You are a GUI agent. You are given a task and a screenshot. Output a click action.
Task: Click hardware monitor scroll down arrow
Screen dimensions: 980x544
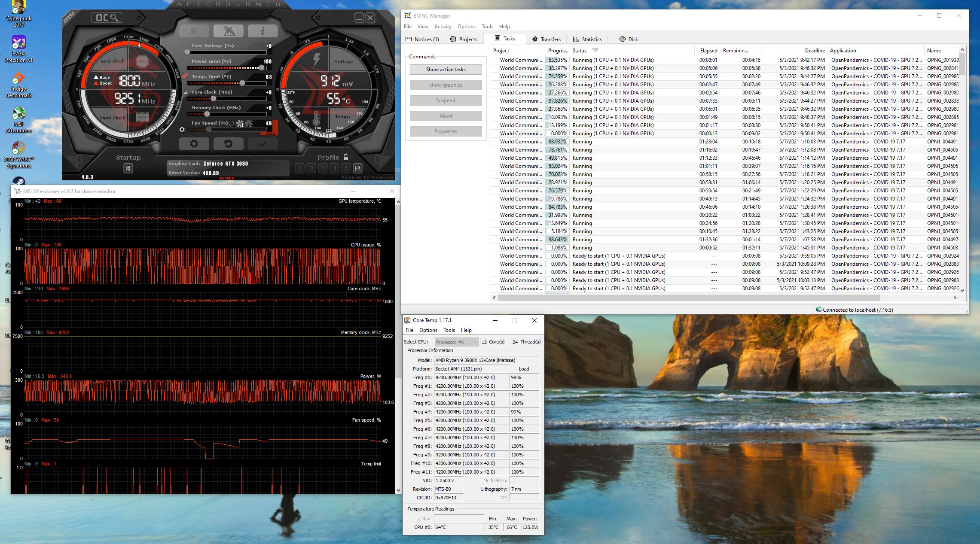point(398,490)
